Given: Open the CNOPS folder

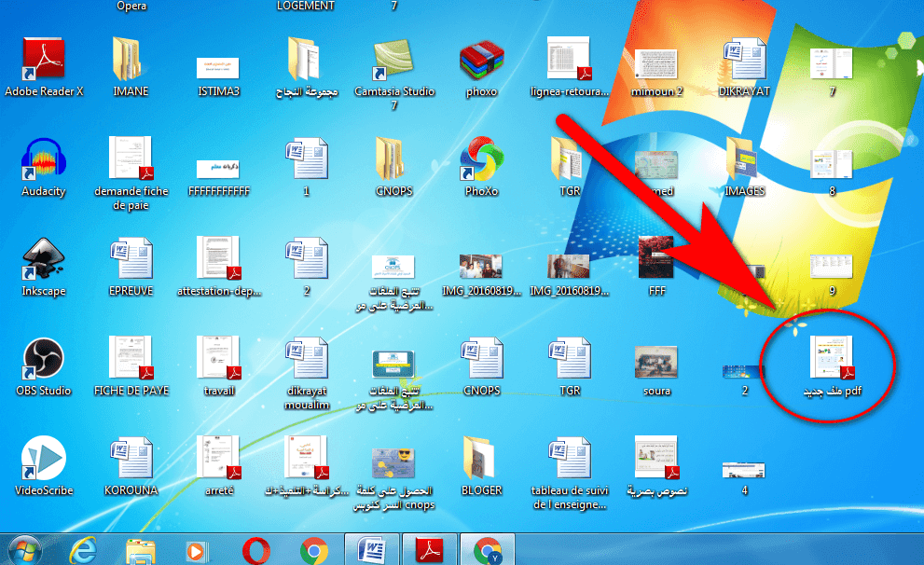Looking at the screenshot, I should pos(391,158).
